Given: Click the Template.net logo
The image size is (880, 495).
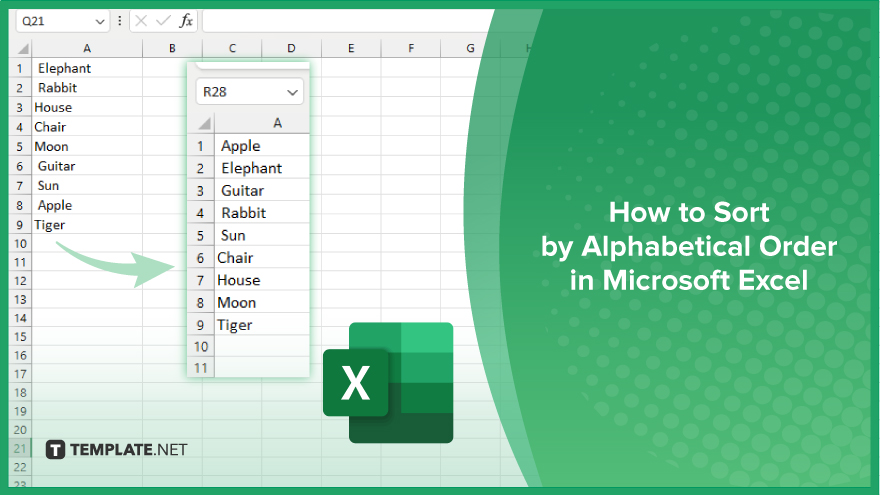Looking at the screenshot, I should pyautogui.click(x=116, y=450).
